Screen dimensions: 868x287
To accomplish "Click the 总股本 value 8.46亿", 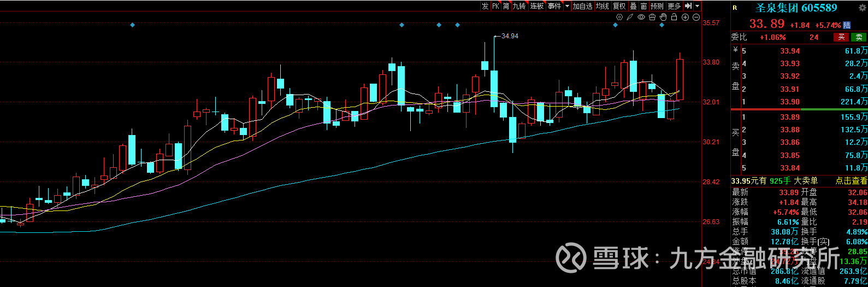I will tap(786, 281).
